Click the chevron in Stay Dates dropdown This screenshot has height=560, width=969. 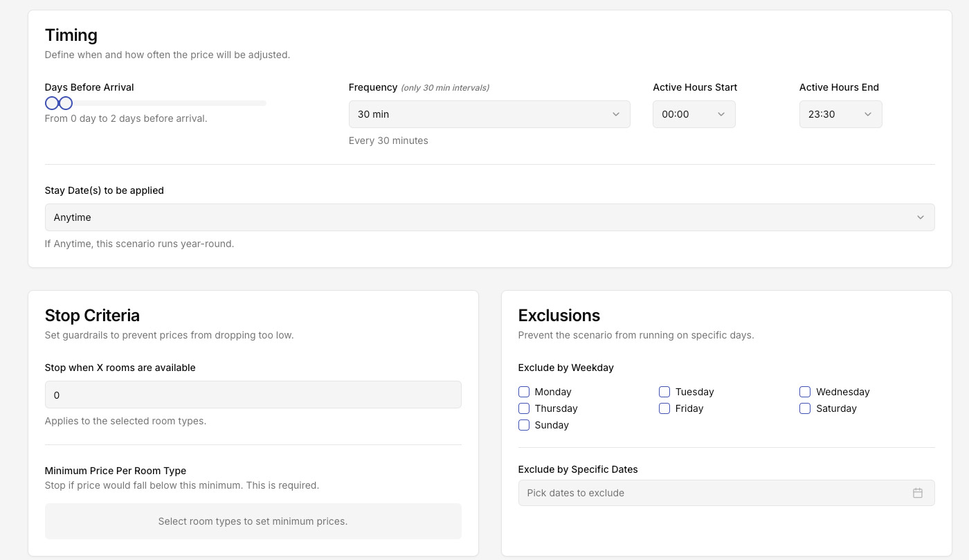pos(920,217)
